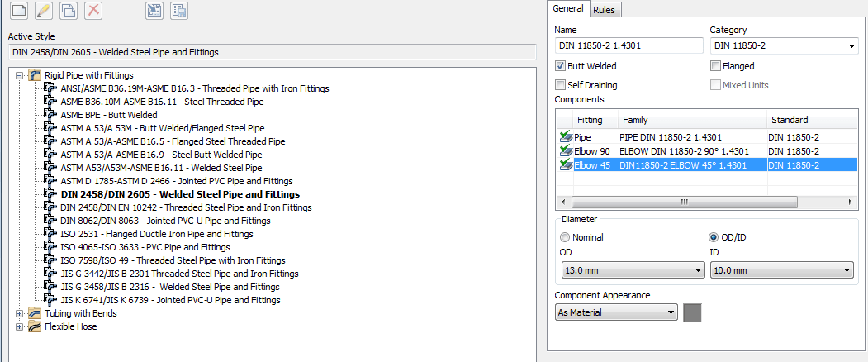The image size is (868, 362).
Task: Click the Flexible Hose folder icon
Action: point(35,326)
